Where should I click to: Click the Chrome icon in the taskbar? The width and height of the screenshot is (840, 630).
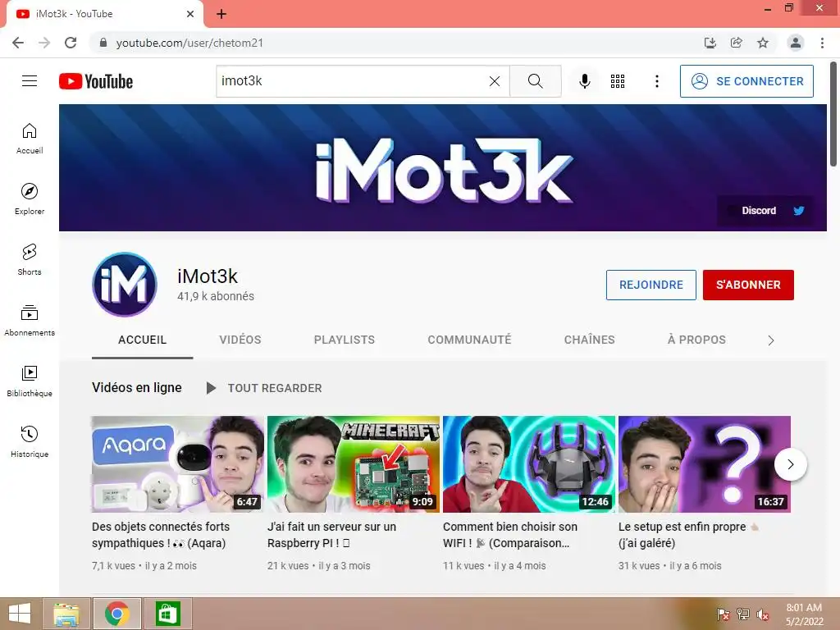click(x=117, y=614)
